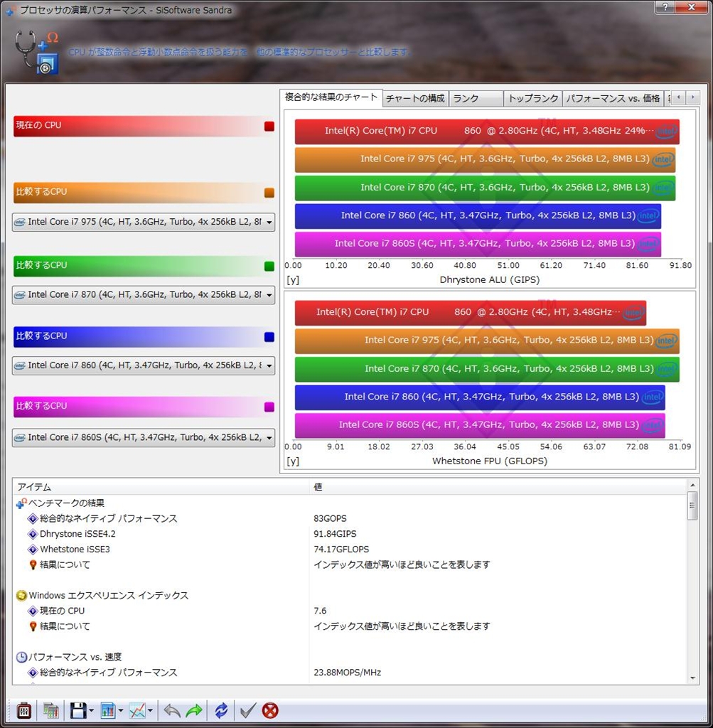Select the 23.88MOPS/MHz performance row

point(350,673)
